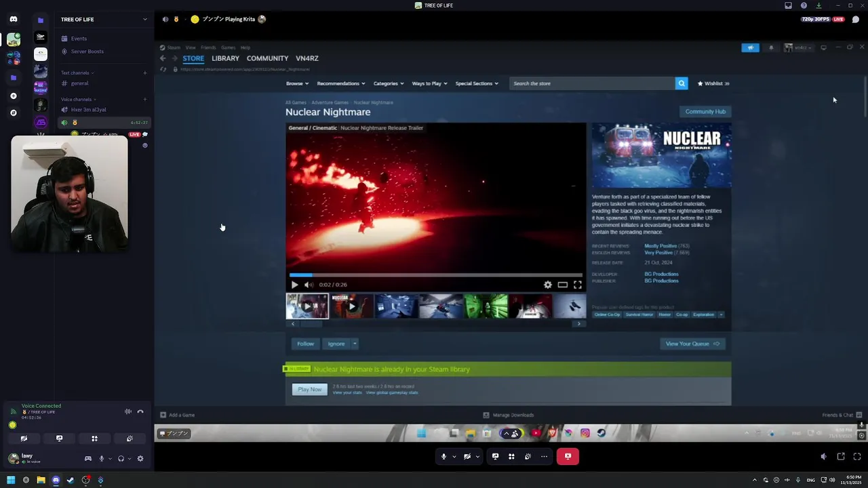
Task: Open Steam Browse dropdown
Action: click(297, 83)
